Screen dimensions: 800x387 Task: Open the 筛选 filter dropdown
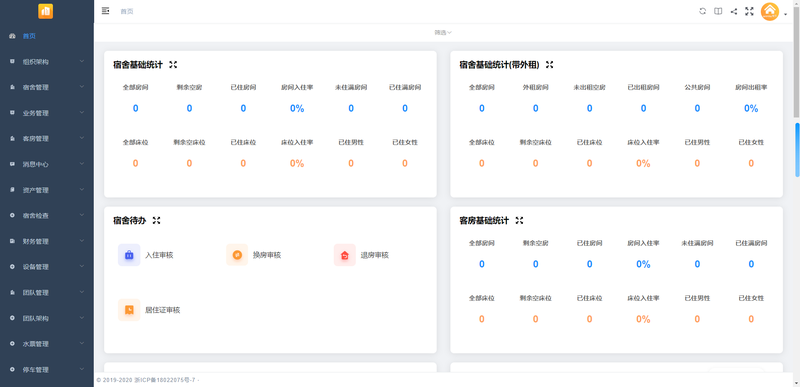(443, 33)
